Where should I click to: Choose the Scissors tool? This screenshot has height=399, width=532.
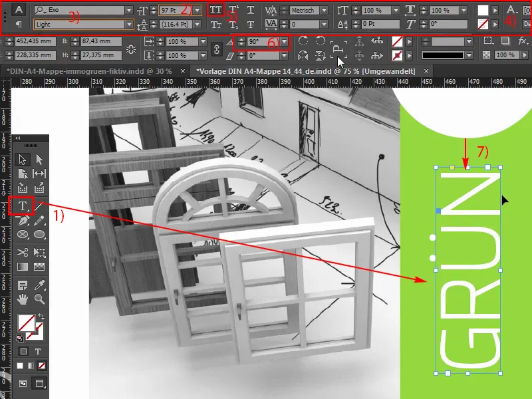pos(23,251)
